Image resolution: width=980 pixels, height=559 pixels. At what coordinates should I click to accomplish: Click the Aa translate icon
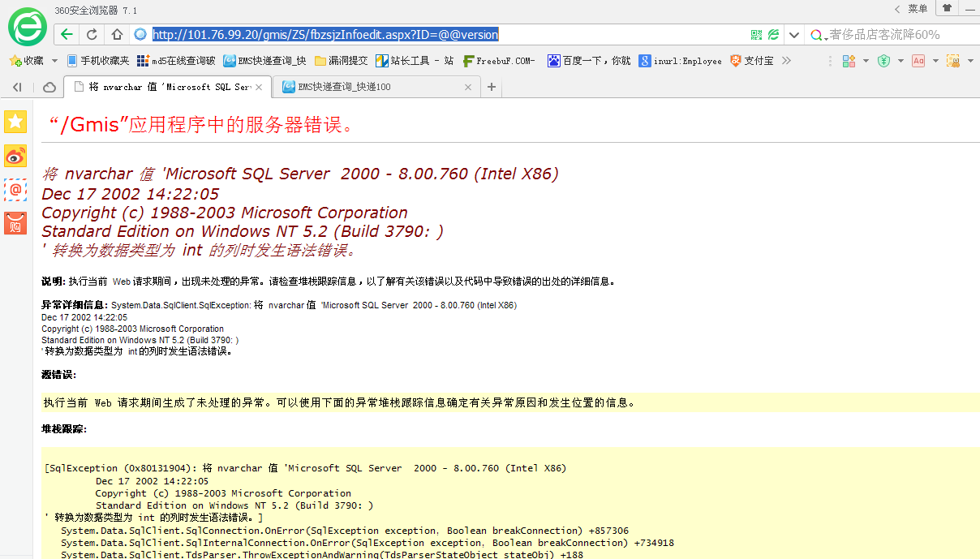918,61
